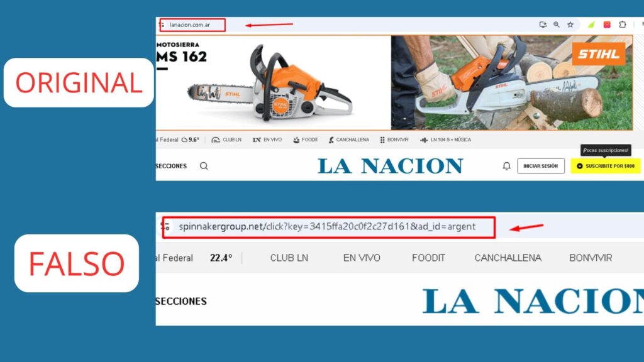Click site info icon beside spinnakergroup.net URL
The image size is (644, 362).
pos(165,226)
